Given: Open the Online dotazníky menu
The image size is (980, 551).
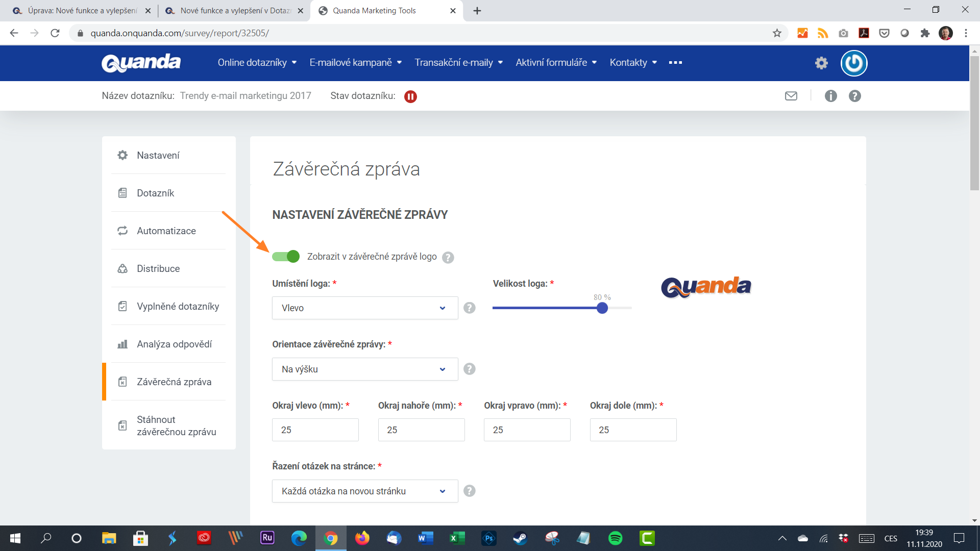Looking at the screenshot, I should 257,62.
